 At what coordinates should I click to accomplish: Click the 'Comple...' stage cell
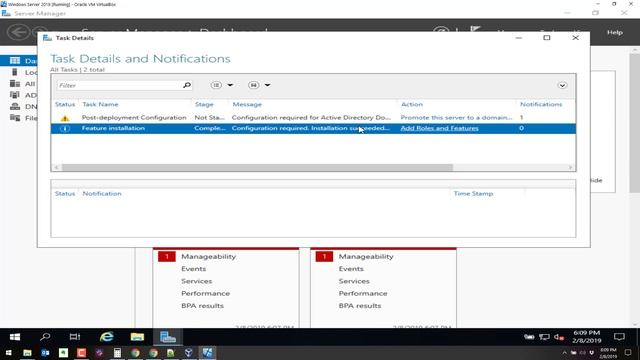point(210,128)
